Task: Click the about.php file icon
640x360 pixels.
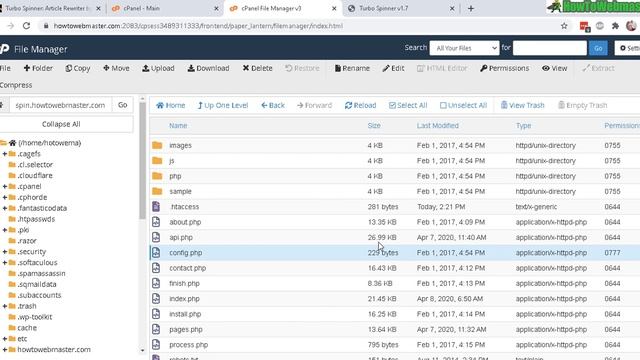Action: 156,222
